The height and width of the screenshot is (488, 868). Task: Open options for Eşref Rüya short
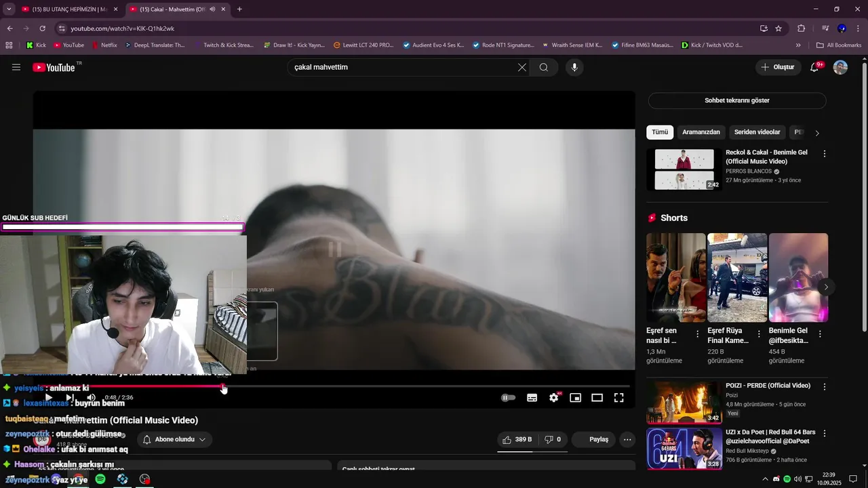[759, 334]
